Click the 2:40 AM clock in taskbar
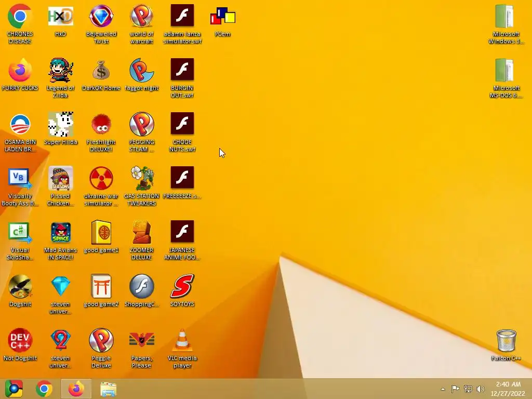532x399 pixels. point(508,389)
